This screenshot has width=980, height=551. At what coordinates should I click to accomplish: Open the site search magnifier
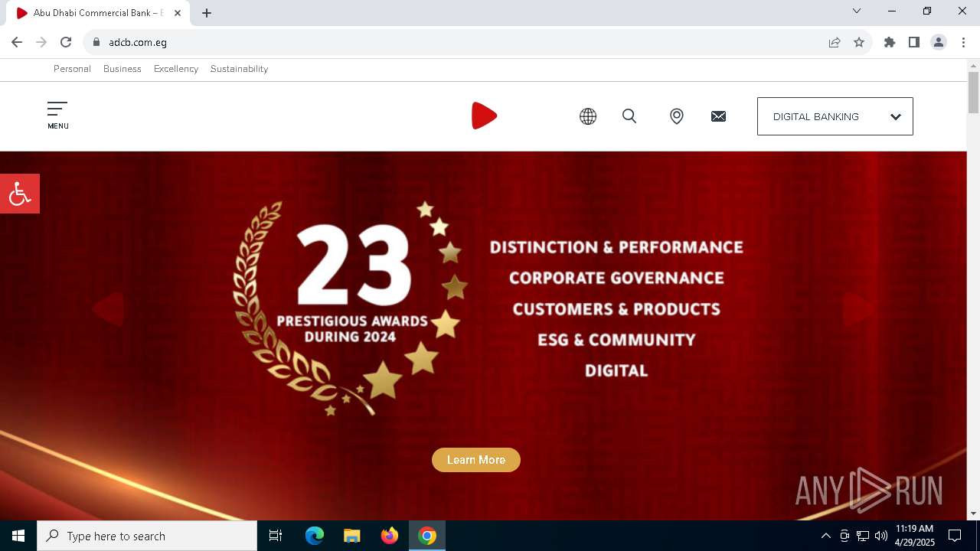pyautogui.click(x=629, y=116)
